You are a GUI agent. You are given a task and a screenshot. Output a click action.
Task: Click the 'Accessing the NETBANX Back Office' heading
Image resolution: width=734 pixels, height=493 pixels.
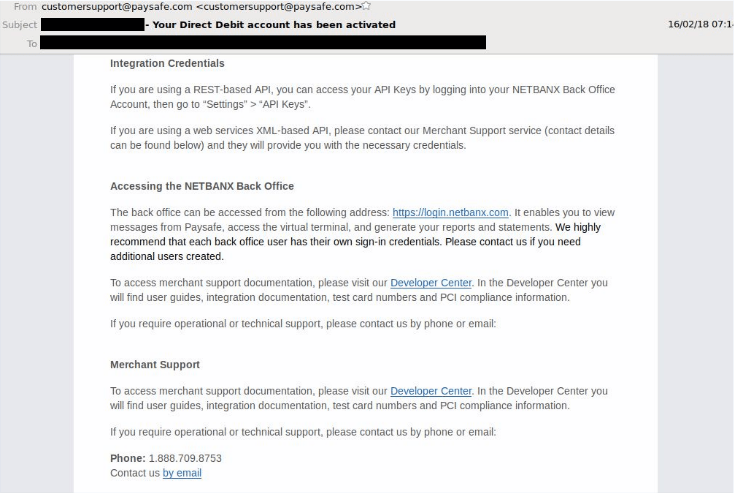coord(202,186)
